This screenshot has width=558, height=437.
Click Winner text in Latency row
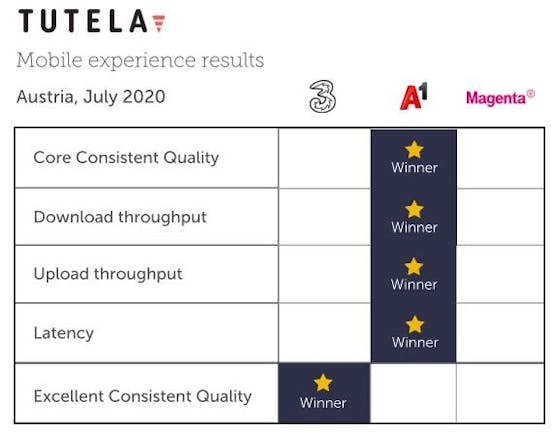tap(415, 342)
